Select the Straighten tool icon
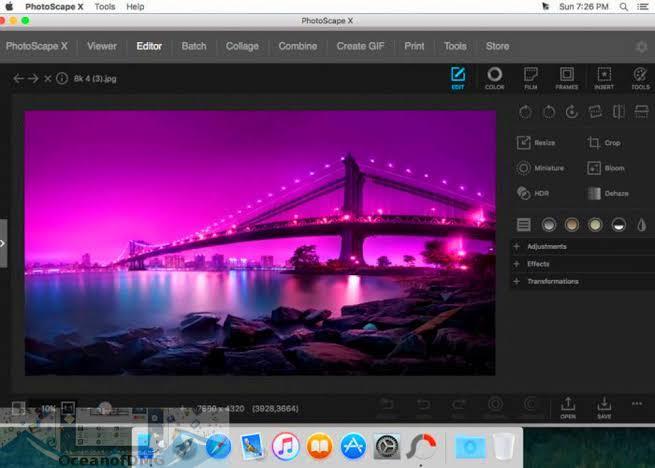The image size is (655, 468). 595,112
